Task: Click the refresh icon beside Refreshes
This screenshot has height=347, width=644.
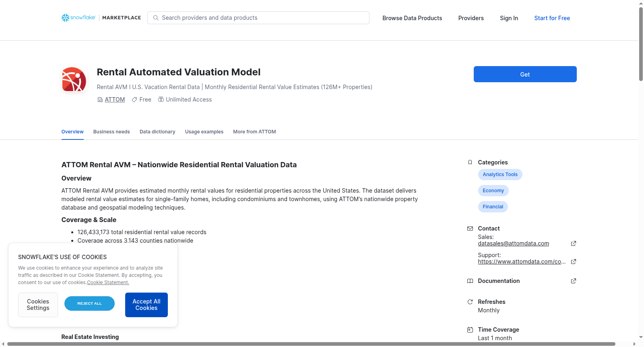Action: coord(470,302)
